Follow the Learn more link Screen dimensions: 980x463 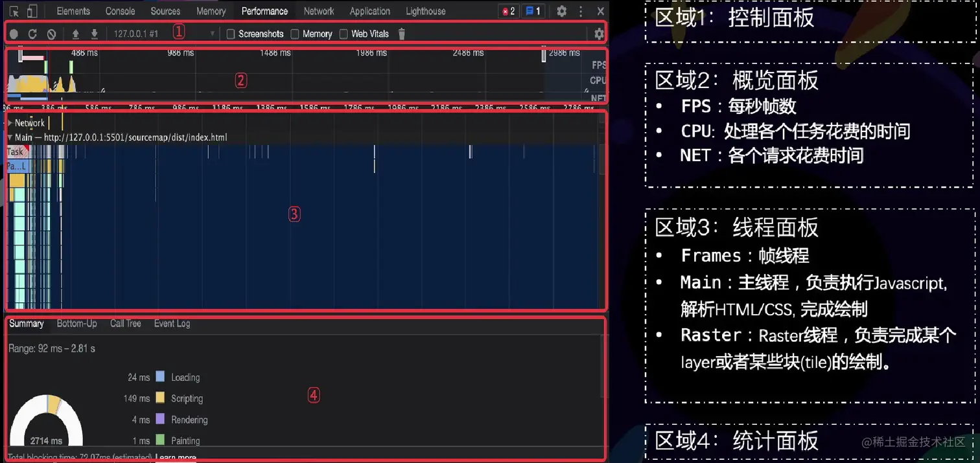coord(176,458)
